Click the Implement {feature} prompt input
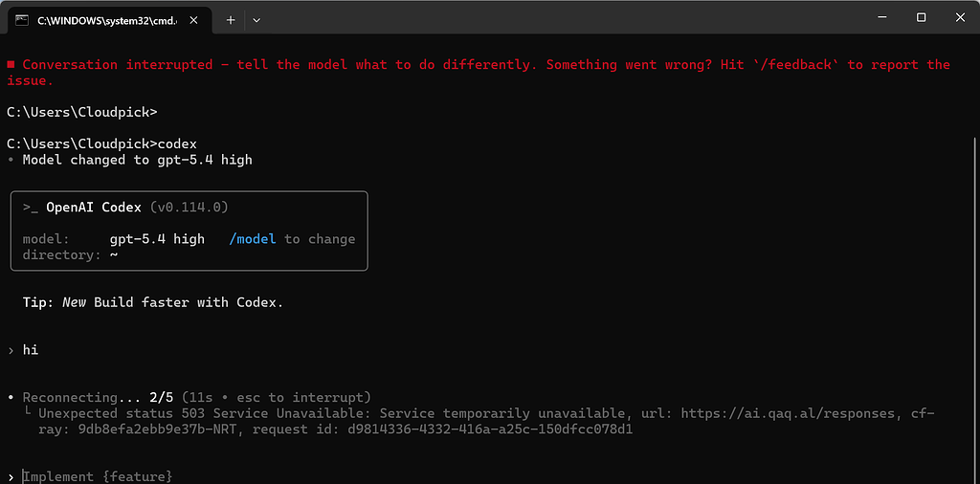 98,476
